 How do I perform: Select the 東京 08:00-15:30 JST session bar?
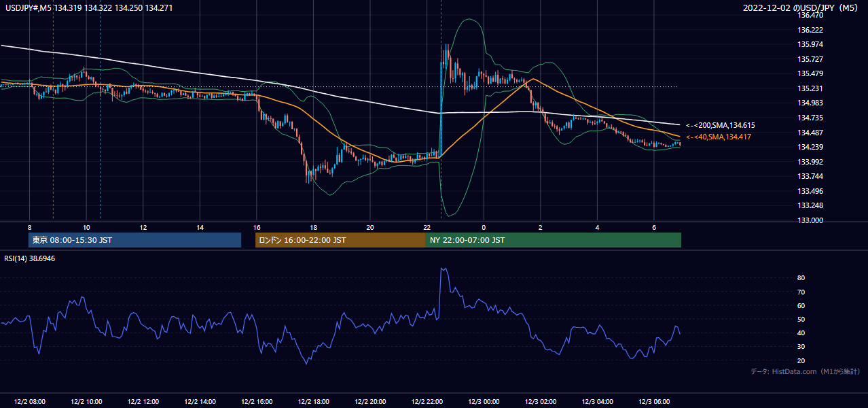(x=134, y=240)
